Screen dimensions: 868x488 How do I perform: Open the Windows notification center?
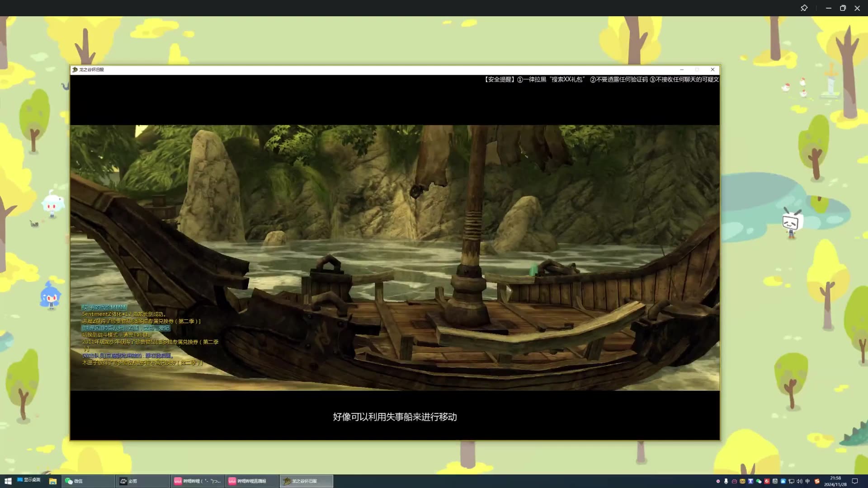[854, 481]
